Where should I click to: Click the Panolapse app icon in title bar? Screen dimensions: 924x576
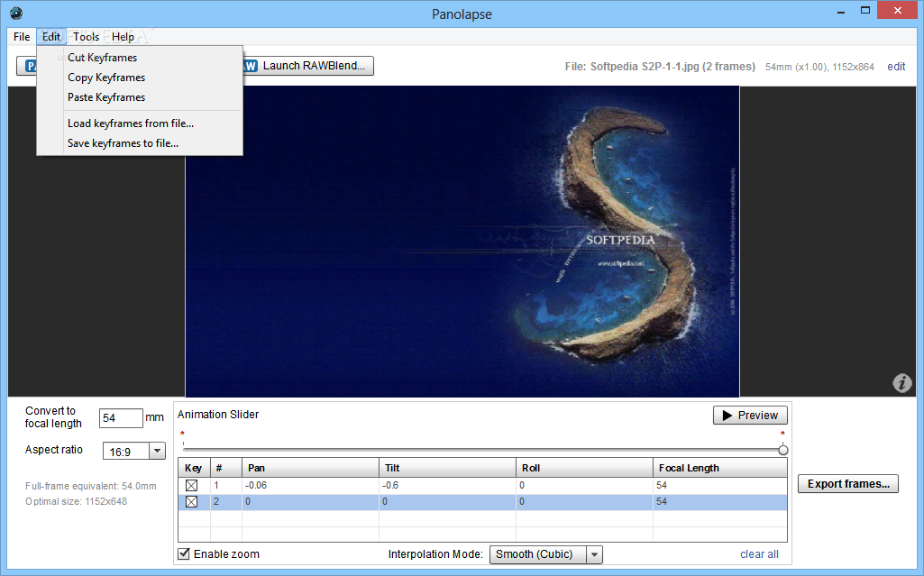tap(16, 13)
